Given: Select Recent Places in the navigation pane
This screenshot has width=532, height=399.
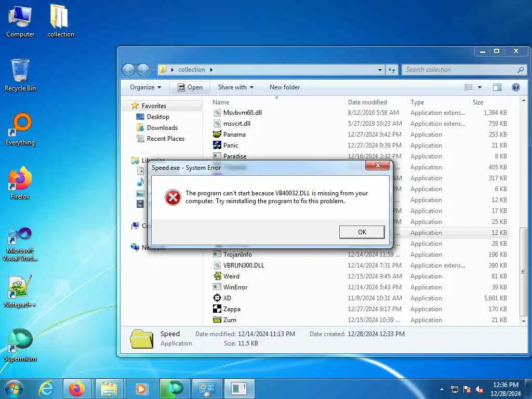Looking at the screenshot, I should [166, 138].
